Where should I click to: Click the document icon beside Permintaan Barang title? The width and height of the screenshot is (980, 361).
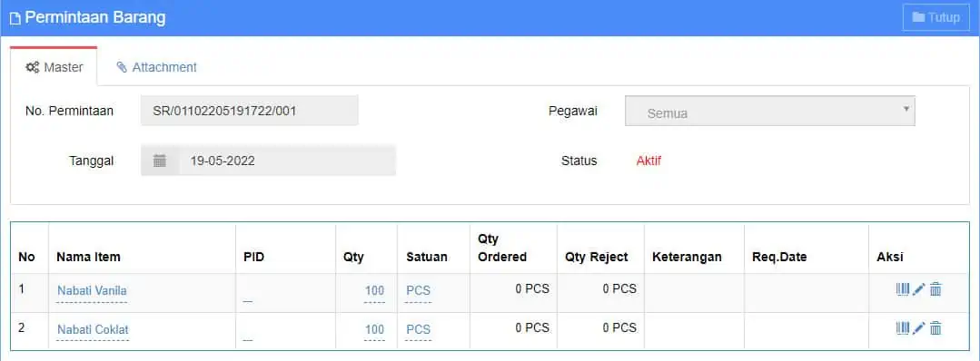[15, 18]
